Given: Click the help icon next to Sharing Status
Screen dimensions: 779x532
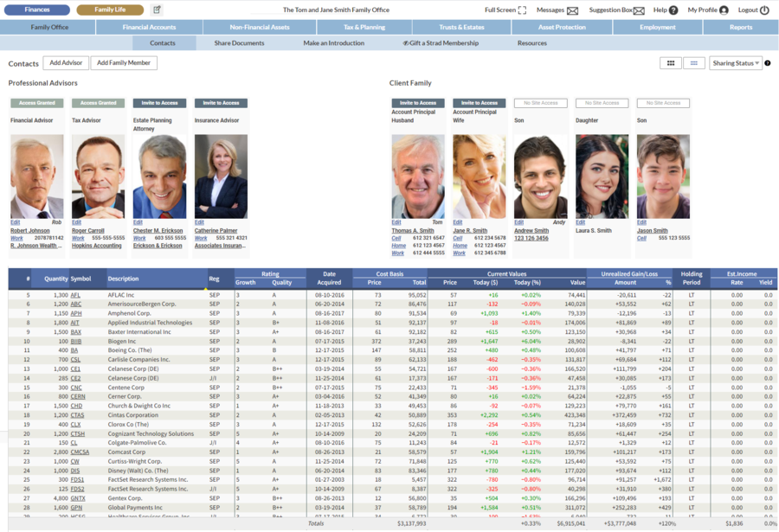Looking at the screenshot, I should pyautogui.click(x=768, y=63).
